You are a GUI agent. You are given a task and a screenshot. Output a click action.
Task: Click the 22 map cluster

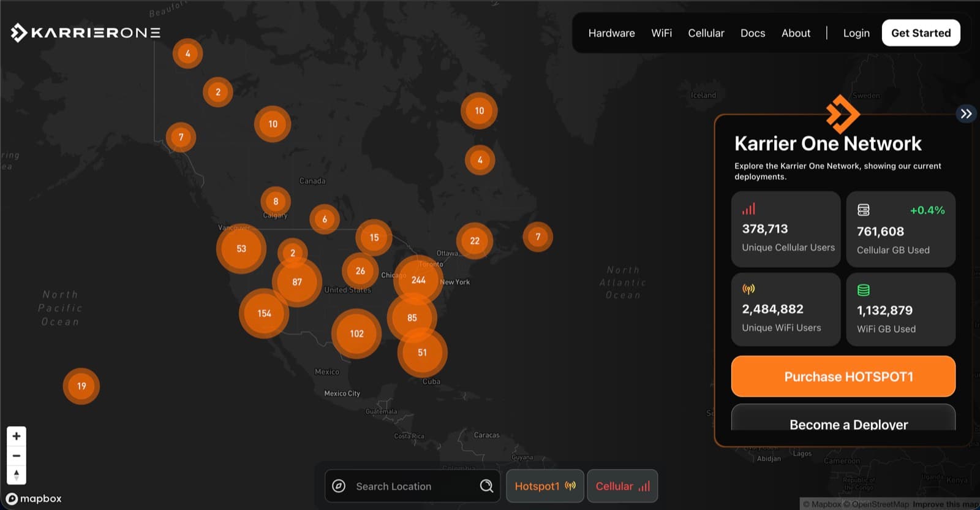pyautogui.click(x=475, y=241)
